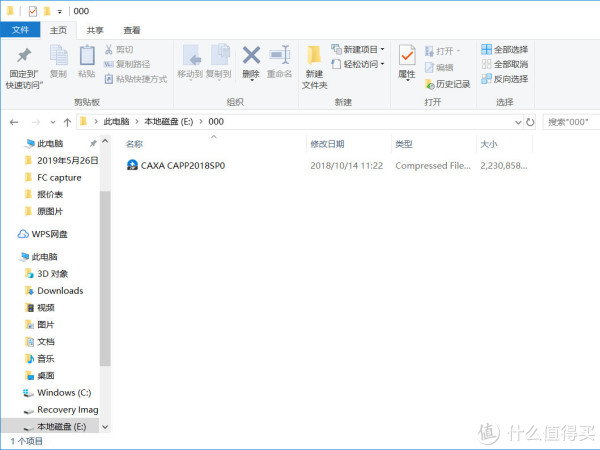Open the quick access toolbar customize arrow

[x=60, y=11]
